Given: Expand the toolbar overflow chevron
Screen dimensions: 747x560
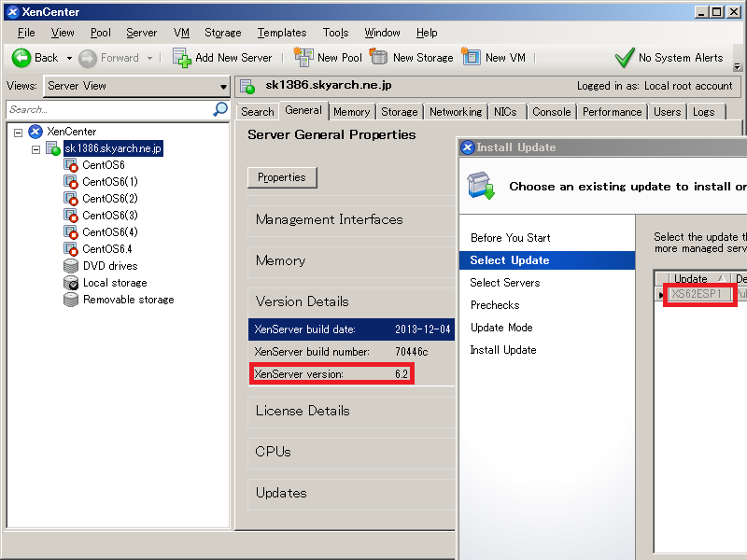Looking at the screenshot, I should 737,65.
